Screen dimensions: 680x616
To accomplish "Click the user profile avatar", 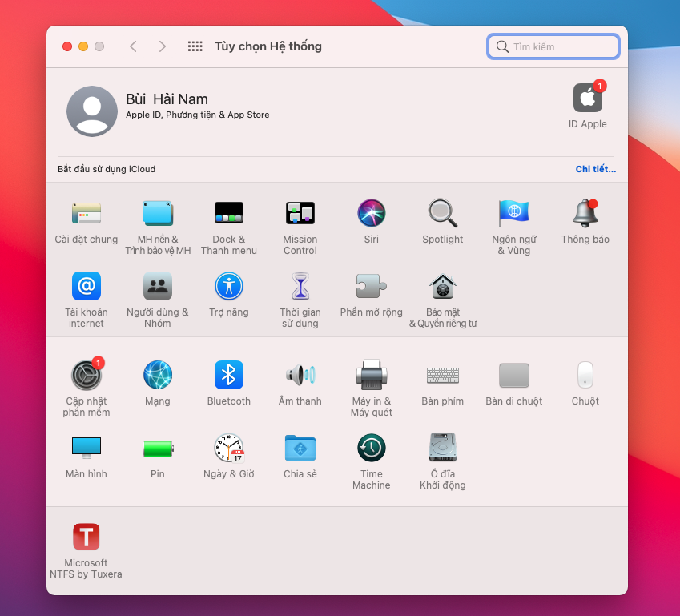I will point(92,111).
